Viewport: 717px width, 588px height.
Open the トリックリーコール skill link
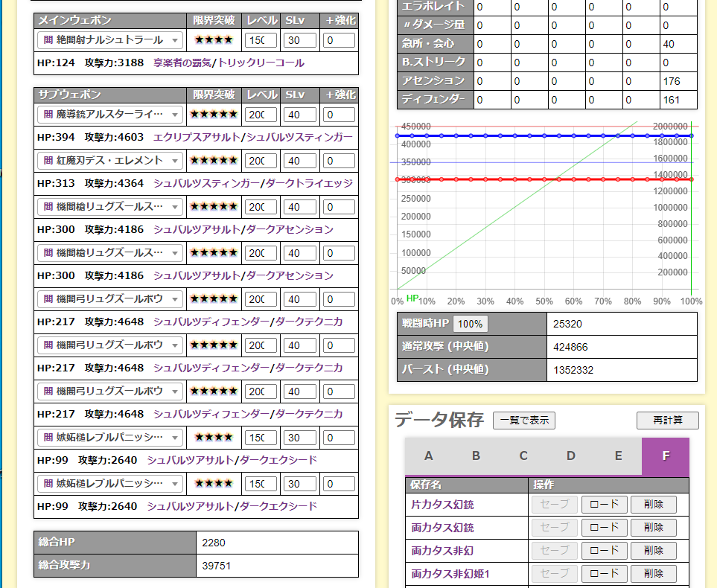click(261, 63)
